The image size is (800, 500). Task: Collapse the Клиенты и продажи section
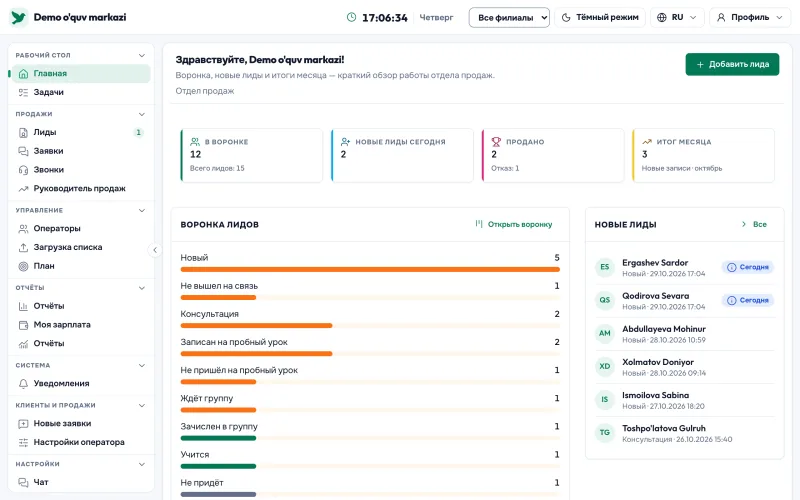point(81,405)
